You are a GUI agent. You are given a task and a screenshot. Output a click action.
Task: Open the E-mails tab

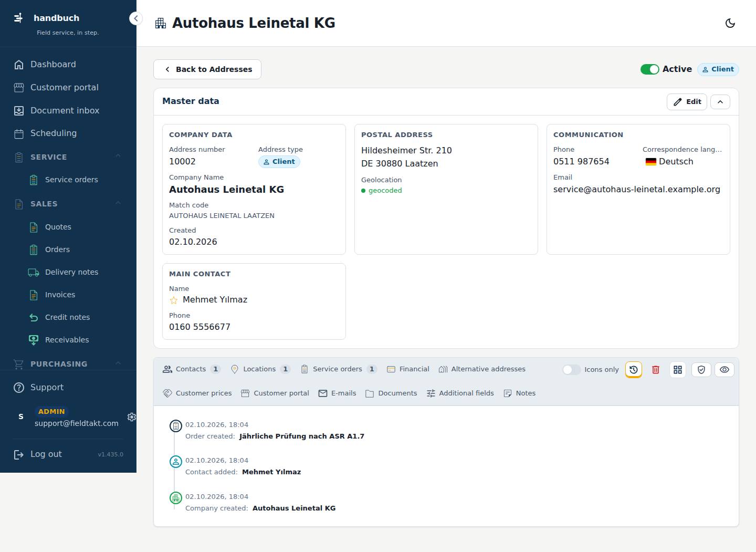tap(337, 393)
